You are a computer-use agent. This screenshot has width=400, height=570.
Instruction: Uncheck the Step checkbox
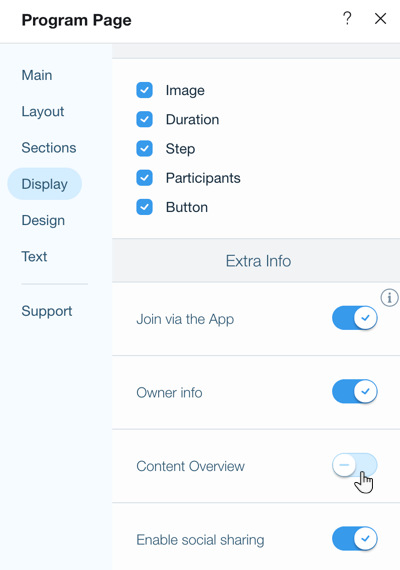coord(144,149)
